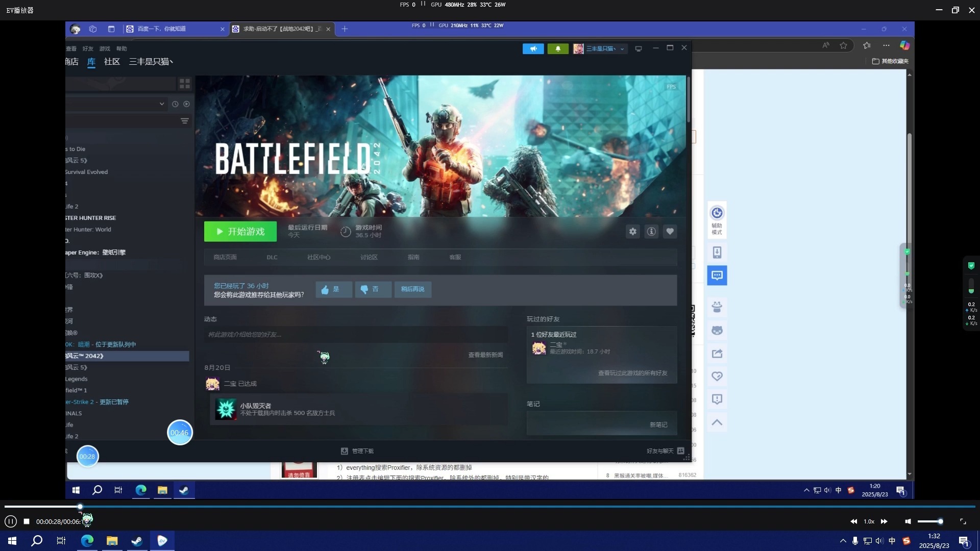Open Windows search on bottom taskbar
Screen dimensions: 980x551
(x=37, y=541)
